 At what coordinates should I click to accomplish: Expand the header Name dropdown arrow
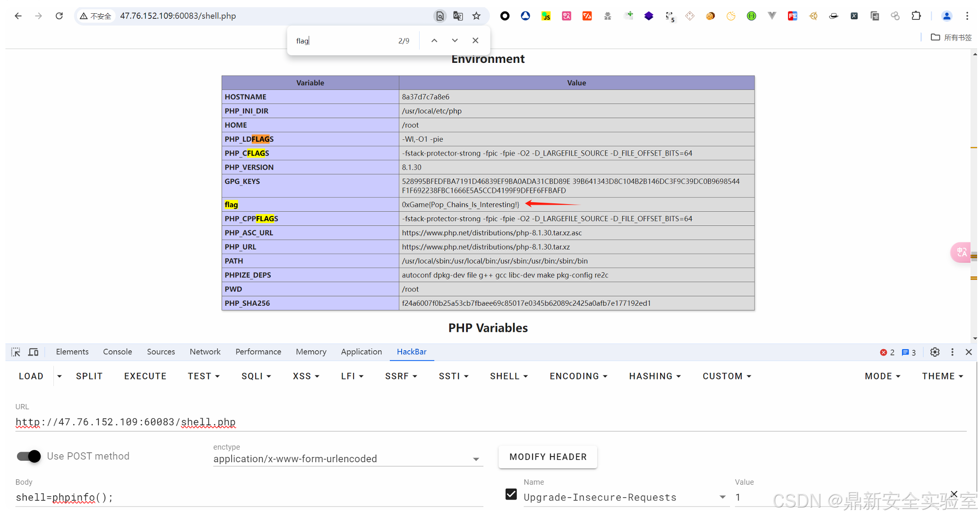click(x=722, y=497)
